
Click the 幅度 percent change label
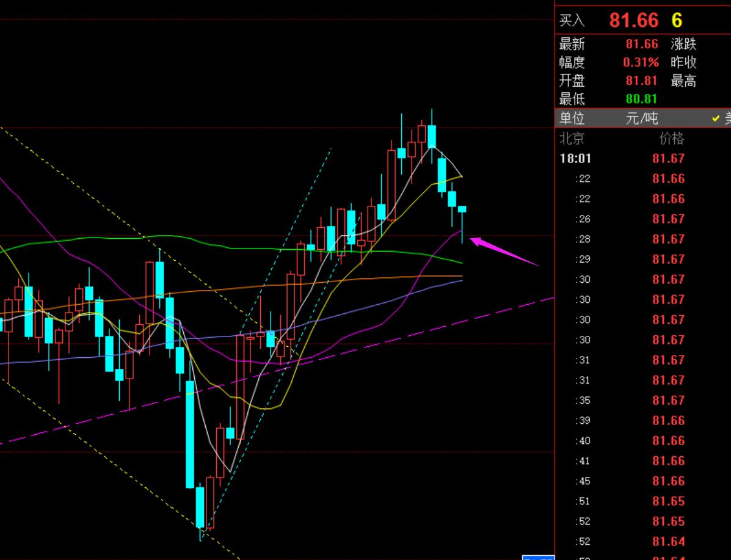point(572,62)
